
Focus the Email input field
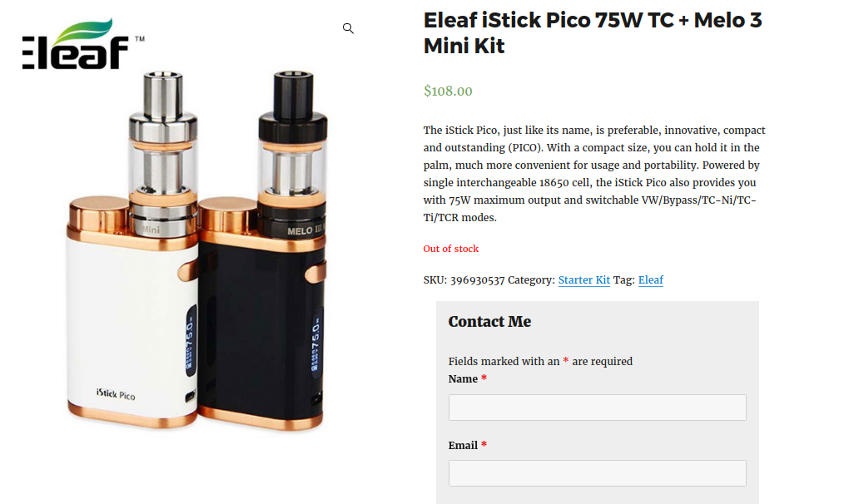598,473
